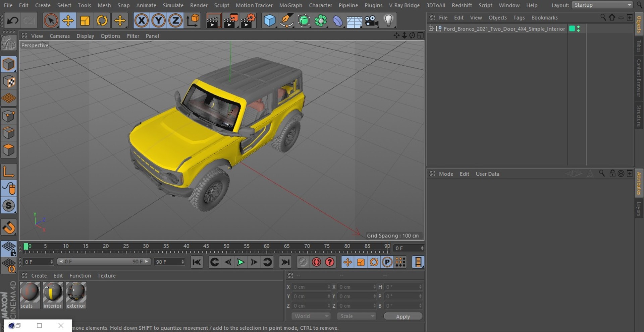This screenshot has width=644, height=332.
Task: Select the Rotate tool in top toolbar
Action: 102,21
